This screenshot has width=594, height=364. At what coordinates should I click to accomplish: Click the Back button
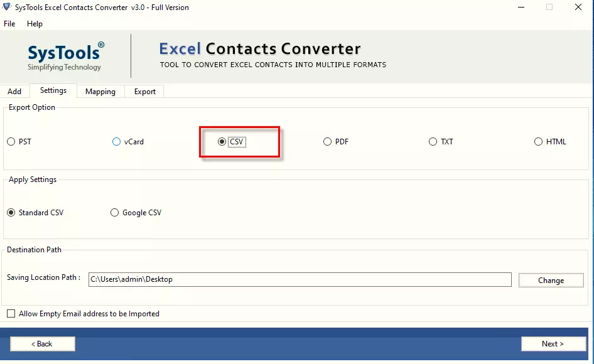tap(43, 344)
